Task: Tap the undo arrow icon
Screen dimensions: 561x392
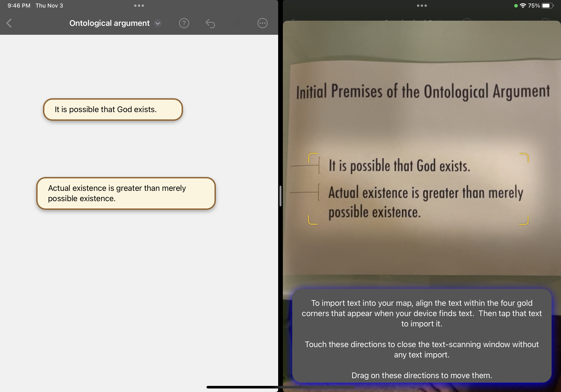Action: [210, 24]
